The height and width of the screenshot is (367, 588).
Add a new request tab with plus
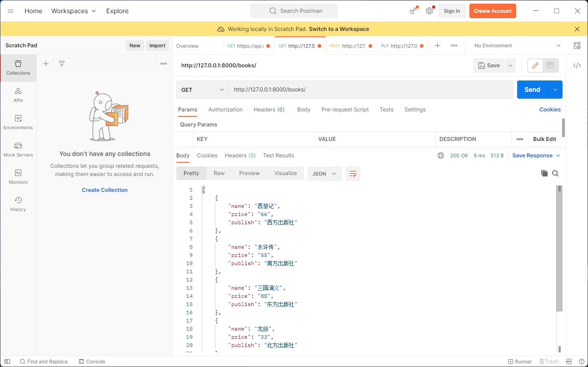438,45
